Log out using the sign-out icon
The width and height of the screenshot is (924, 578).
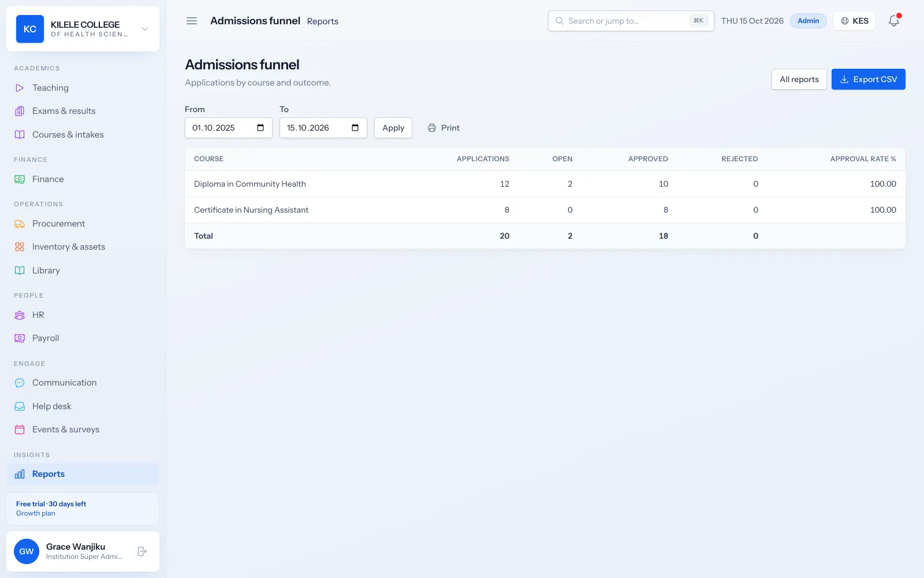[142, 551]
